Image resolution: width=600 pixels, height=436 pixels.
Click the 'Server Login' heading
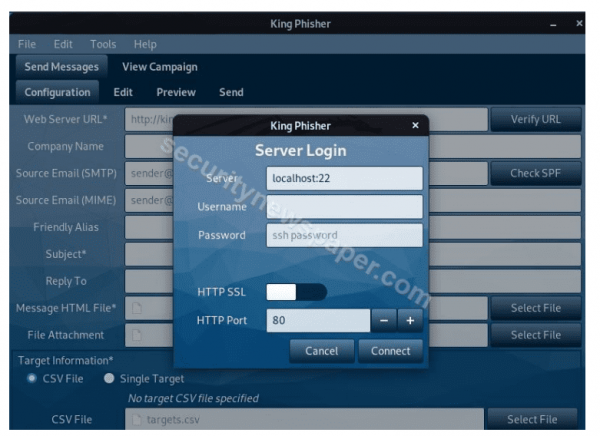point(301,150)
